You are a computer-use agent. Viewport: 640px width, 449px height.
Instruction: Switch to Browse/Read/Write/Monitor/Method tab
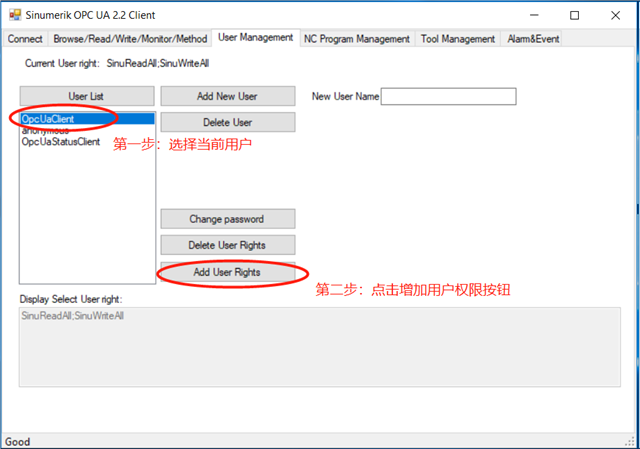(x=130, y=39)
